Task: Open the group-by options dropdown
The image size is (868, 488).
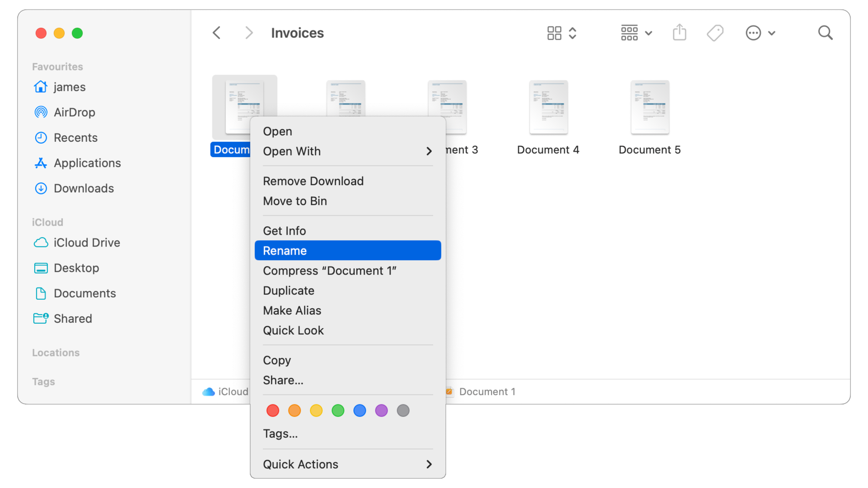Action: [x=636, y=33]
